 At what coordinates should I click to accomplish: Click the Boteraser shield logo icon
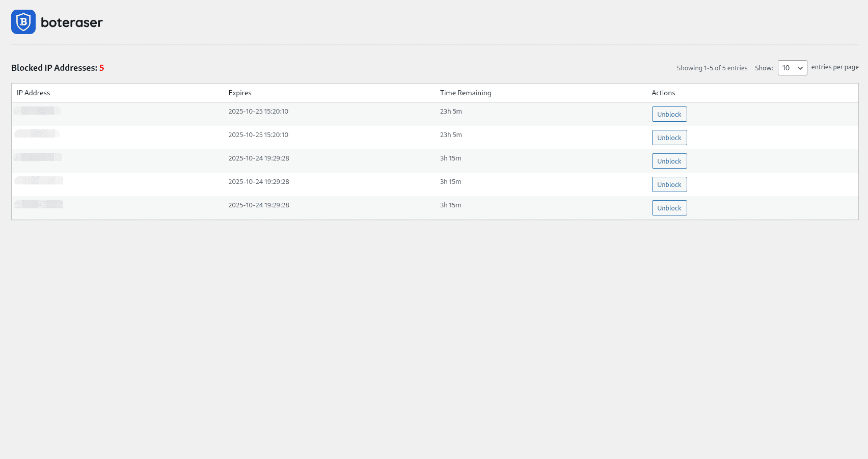click(23, 22)
